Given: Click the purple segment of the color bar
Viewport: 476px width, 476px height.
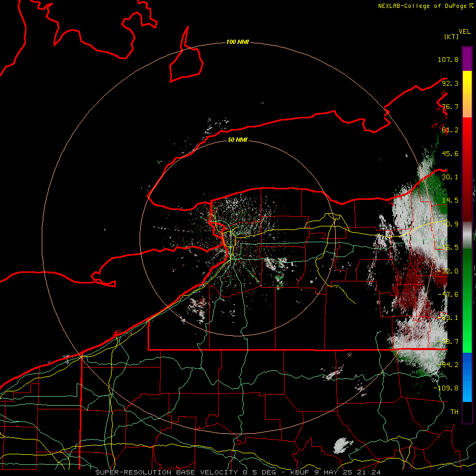Looking at the screenshot, I should point(467,59).
